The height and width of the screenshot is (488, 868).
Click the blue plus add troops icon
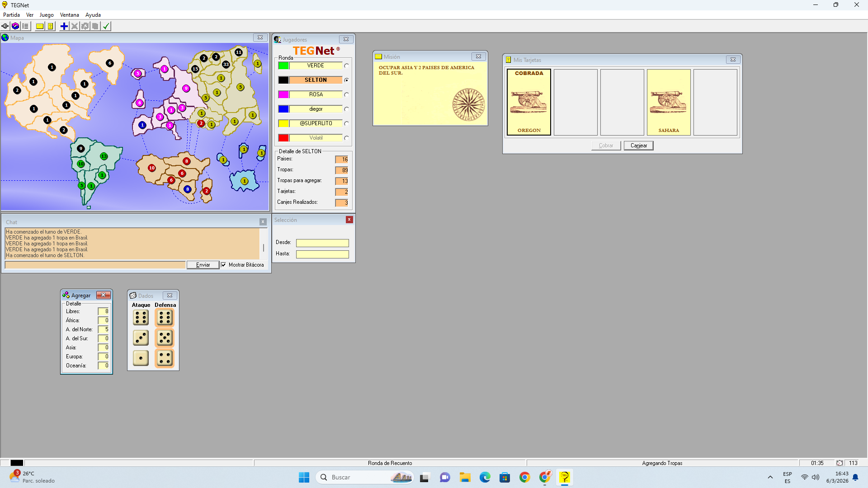coord(64,26)
